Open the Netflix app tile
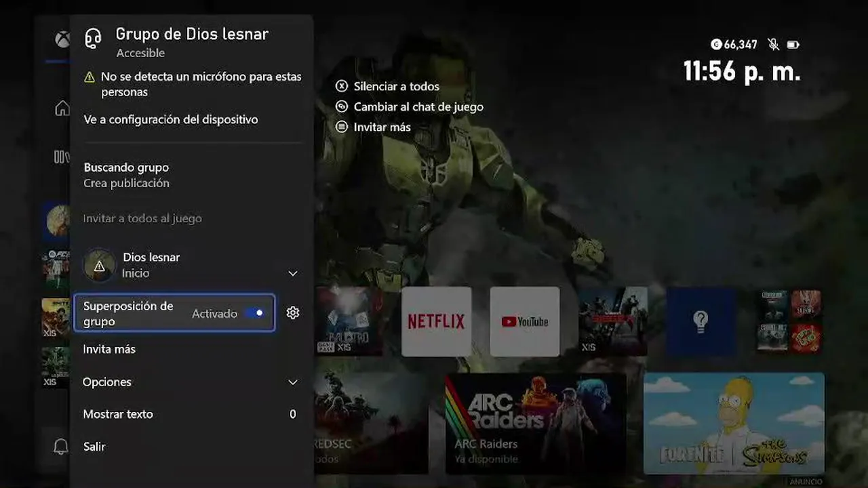The width and height of the screenshot is (868, 488). (437, 321)
